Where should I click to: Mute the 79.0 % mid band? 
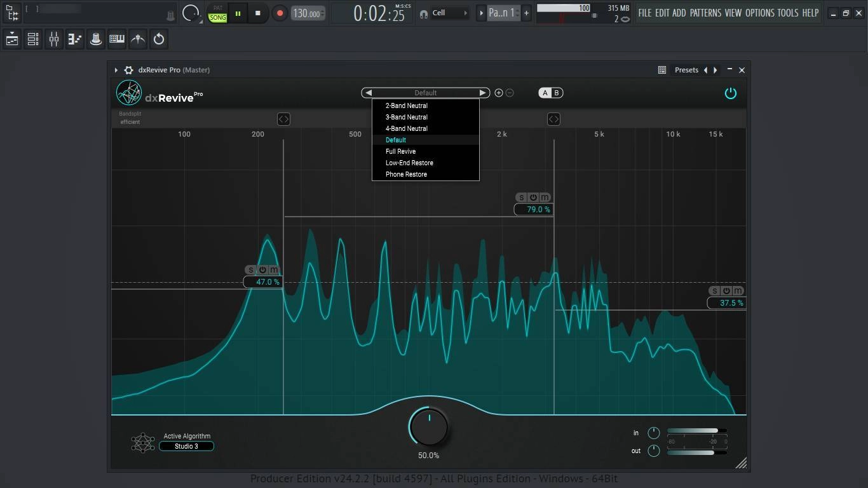545,198
